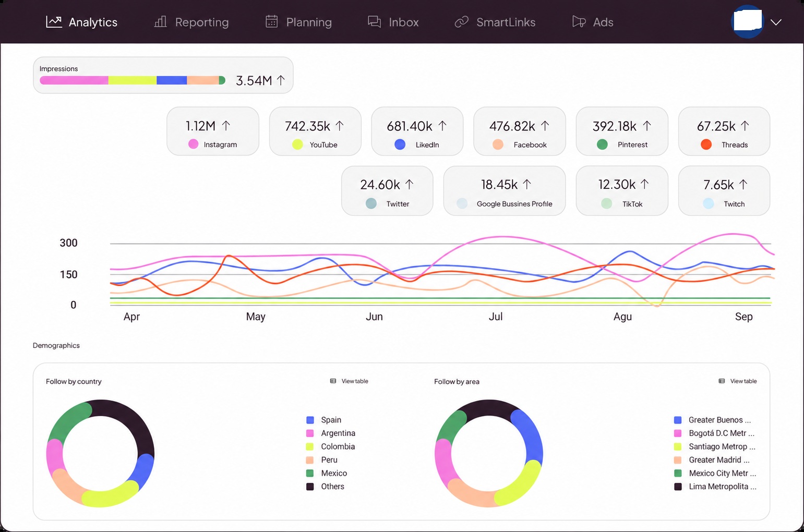
Task: Click table icon beside Follow by country View table
Action: pyautogui.click(x=333, y=381)
